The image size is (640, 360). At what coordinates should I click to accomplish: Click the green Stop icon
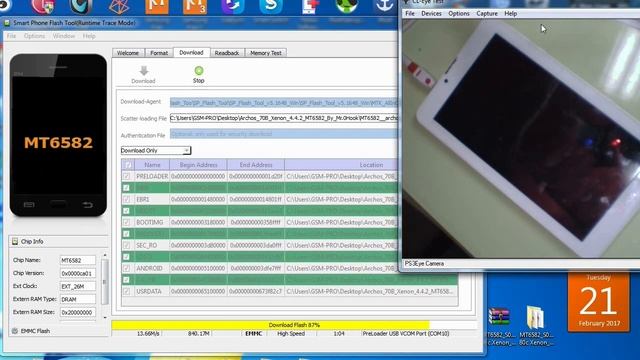199,71
